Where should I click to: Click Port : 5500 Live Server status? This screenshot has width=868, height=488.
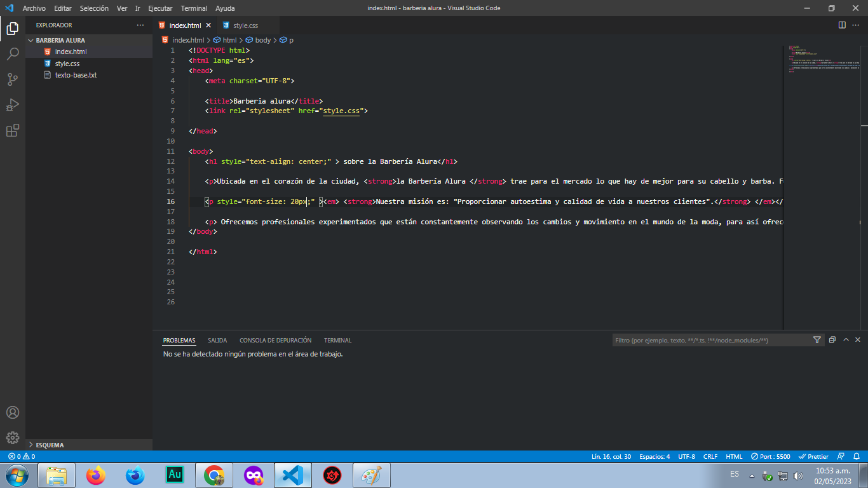pos(770,456)
